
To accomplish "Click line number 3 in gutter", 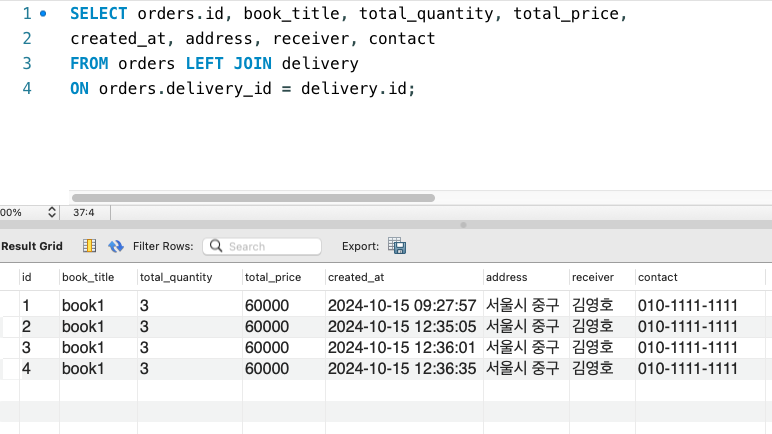I will 27,64.
